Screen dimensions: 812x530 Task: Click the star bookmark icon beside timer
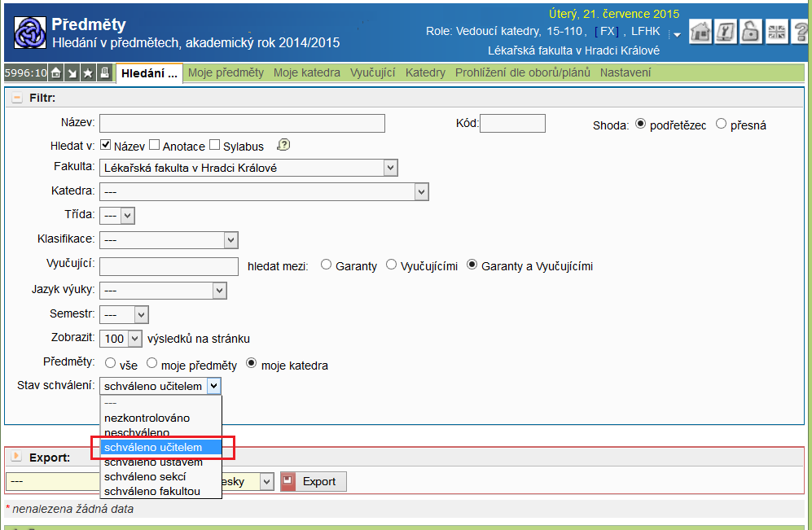88,73
